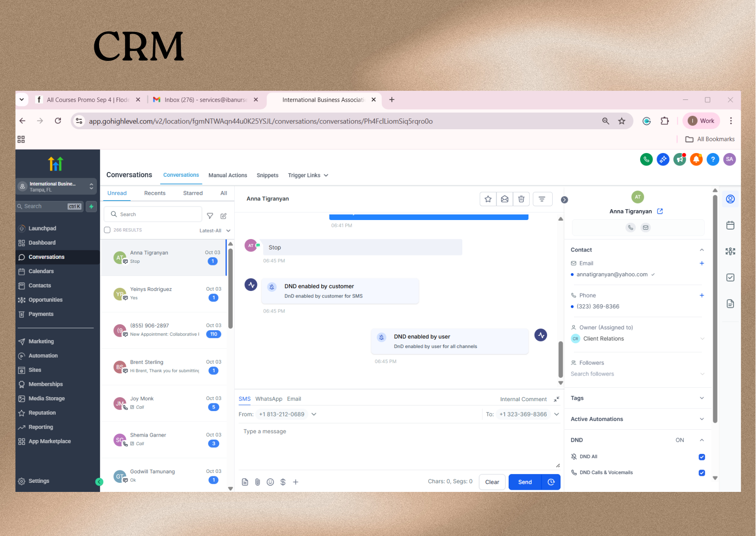
Task: Click the Clear button
Action: click(492, 482)
